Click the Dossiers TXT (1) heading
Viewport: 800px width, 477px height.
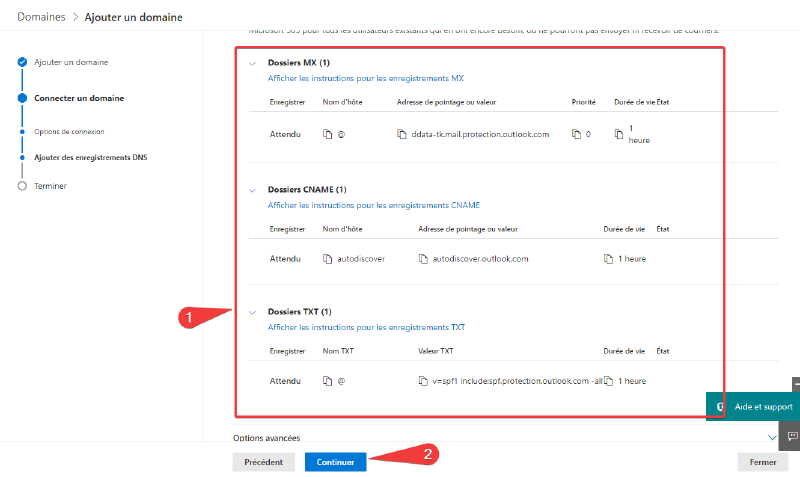point(299,312)
